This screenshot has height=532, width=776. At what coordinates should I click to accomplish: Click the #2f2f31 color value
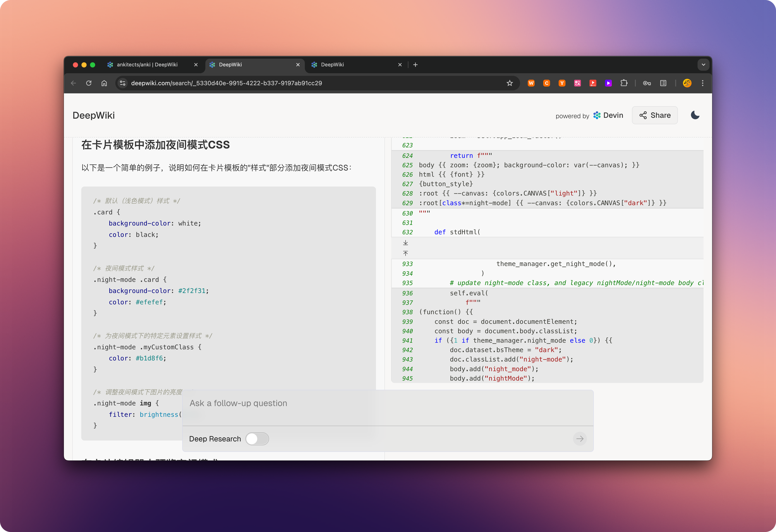(192, 290)
